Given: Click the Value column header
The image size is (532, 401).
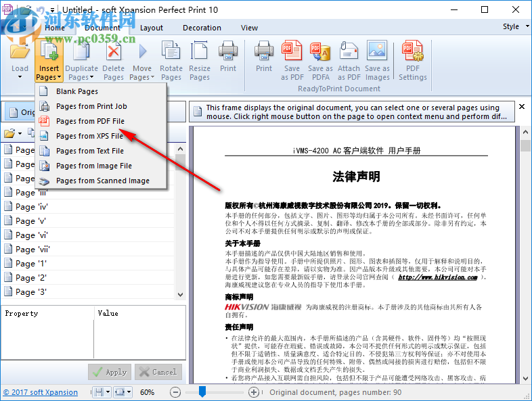Looking at the screenshot, I should click(140, 313).
